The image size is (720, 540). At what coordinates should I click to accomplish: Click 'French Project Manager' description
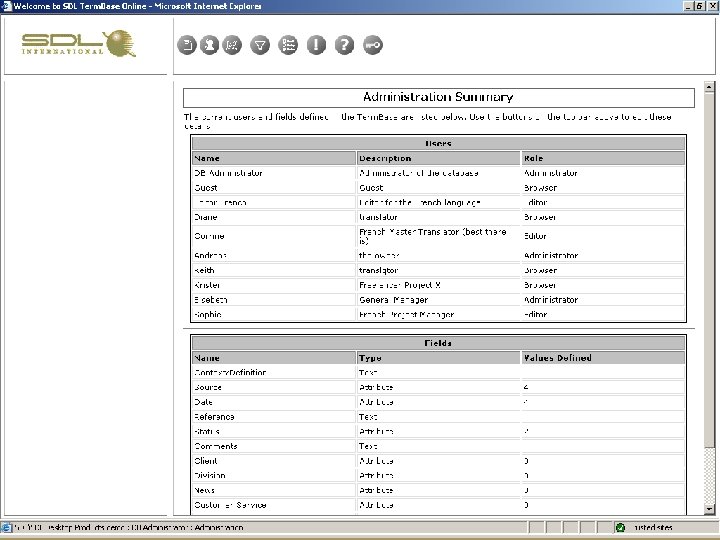(x=407, y=315)
